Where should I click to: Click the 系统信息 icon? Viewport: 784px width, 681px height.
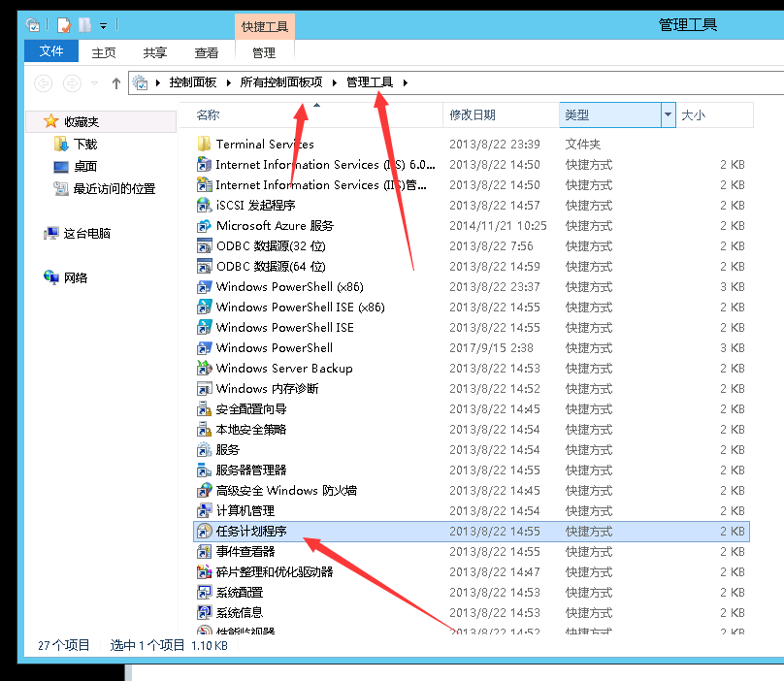[x=204, y=612]
